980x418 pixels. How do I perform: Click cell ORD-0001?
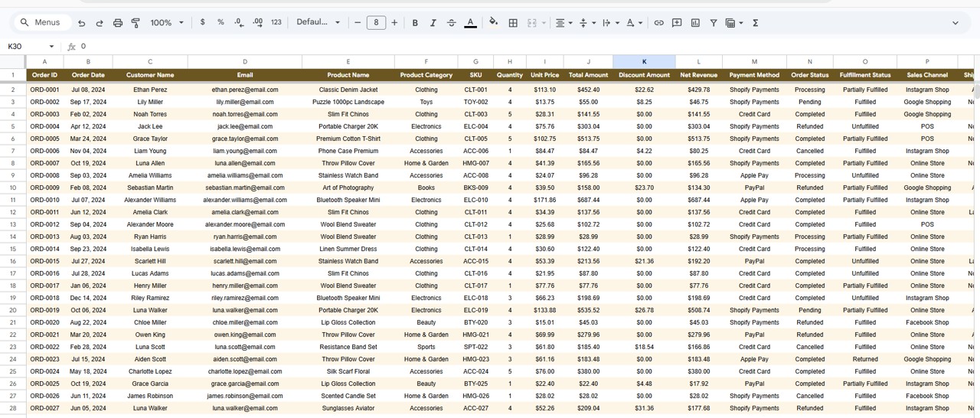coord(44,90)
